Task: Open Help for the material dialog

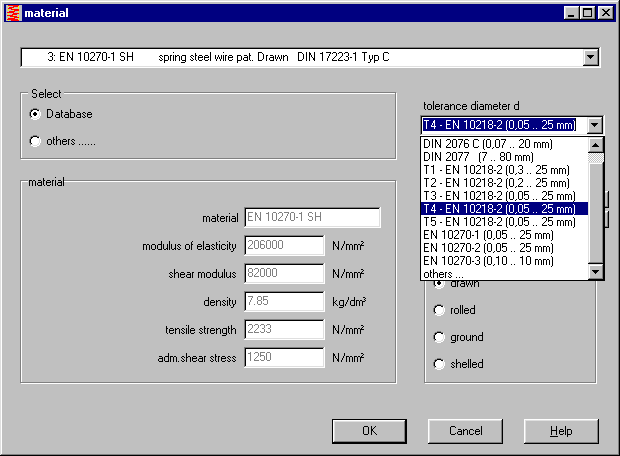Action: (561, 431)
